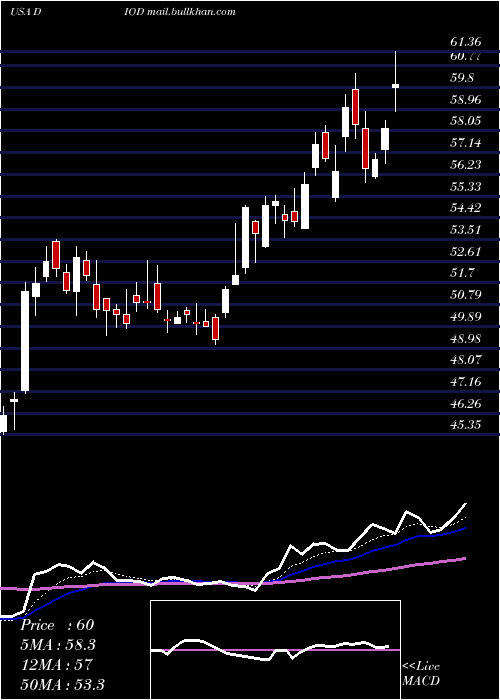
Task: Click the 'USA D' chart header text
Action: [25, 12]
